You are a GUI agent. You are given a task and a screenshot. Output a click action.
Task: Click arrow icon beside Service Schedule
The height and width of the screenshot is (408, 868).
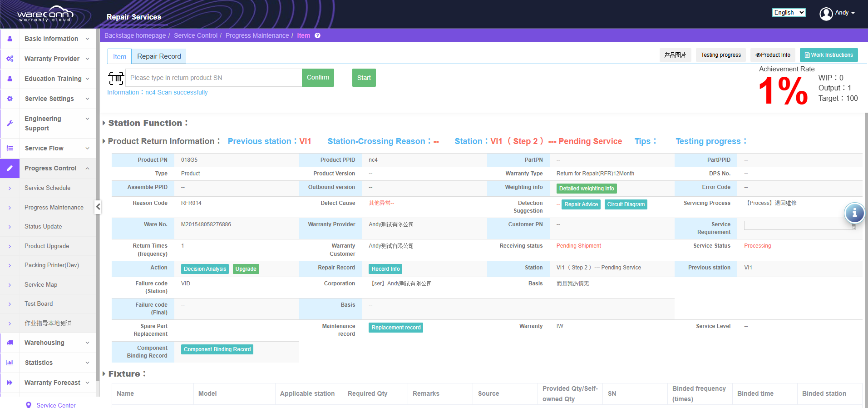[x=10, y=188]
